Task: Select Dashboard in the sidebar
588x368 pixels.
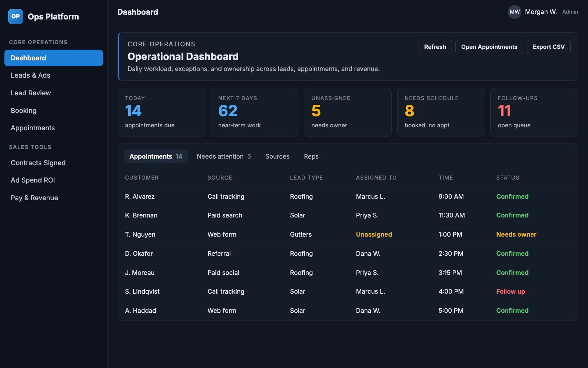Action: coord(54,58)
